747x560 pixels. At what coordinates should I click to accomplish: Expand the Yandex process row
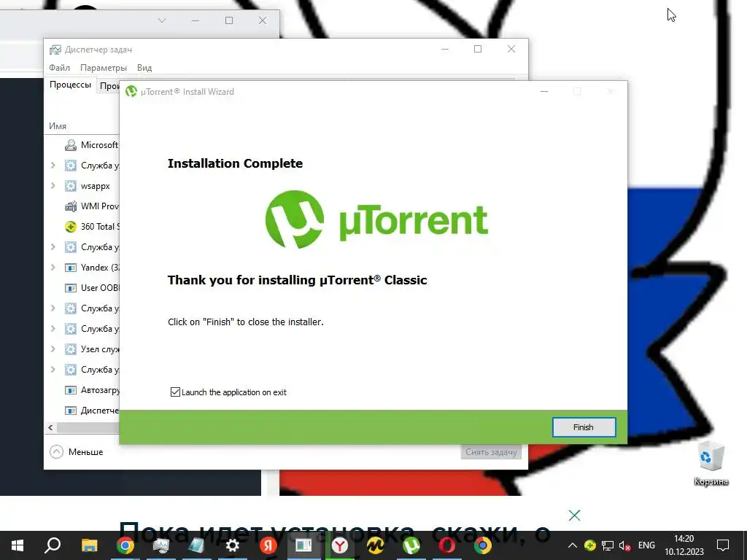point(53,267)
